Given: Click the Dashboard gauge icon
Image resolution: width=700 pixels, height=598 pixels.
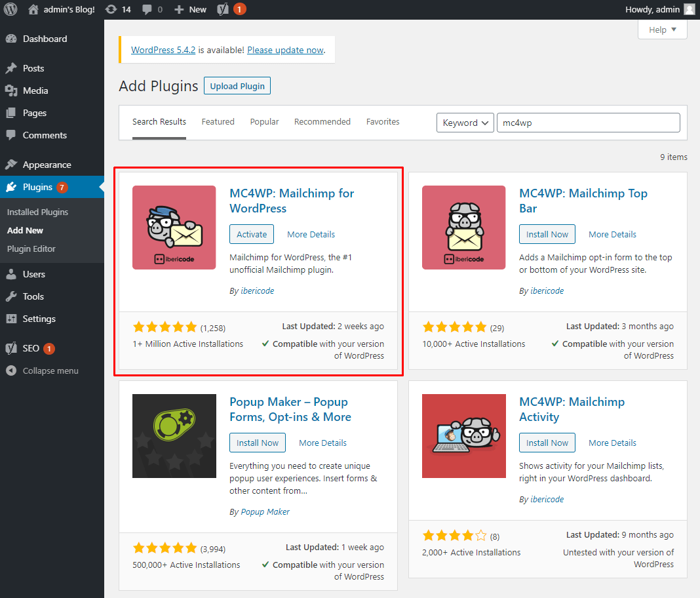Looking at the screenshot, I should [x=11, y=39].
